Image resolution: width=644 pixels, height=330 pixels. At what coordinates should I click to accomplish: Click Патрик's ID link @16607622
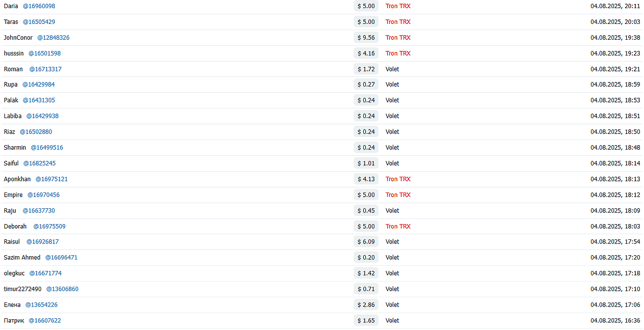[x=45, y=321]
